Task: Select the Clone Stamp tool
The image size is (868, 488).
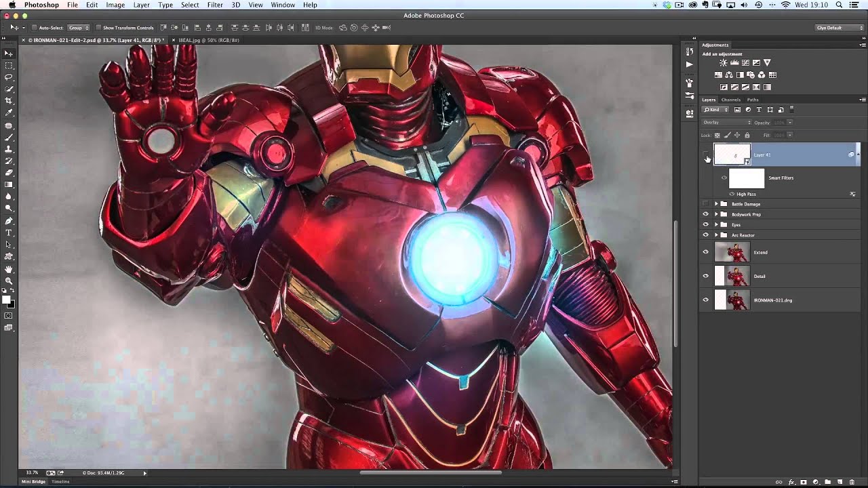Action: point(9,149)
